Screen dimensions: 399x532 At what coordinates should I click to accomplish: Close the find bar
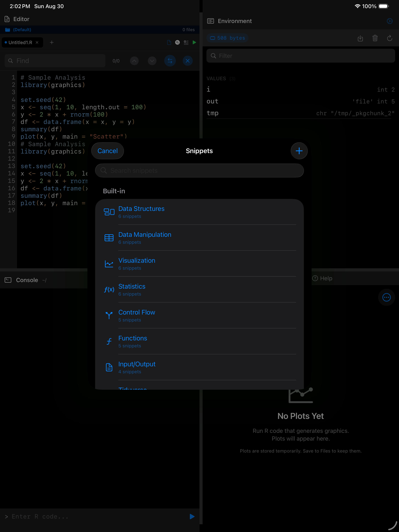[188, 61]
